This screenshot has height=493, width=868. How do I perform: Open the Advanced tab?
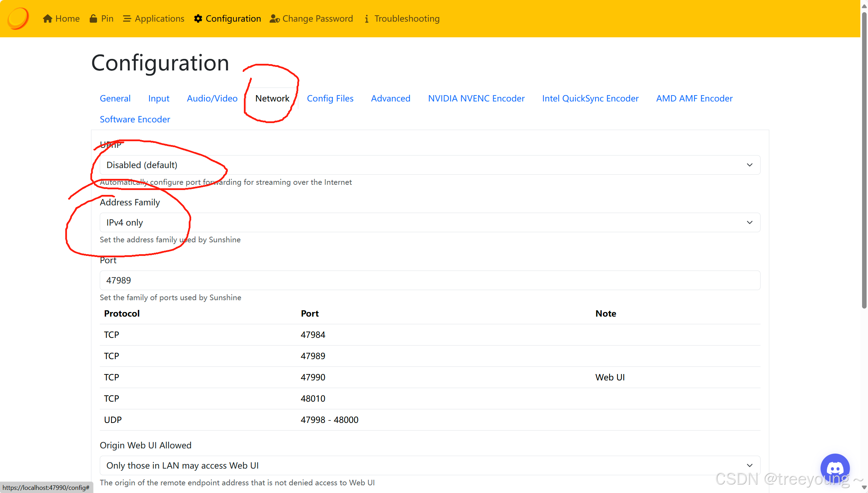coord(390,98)
